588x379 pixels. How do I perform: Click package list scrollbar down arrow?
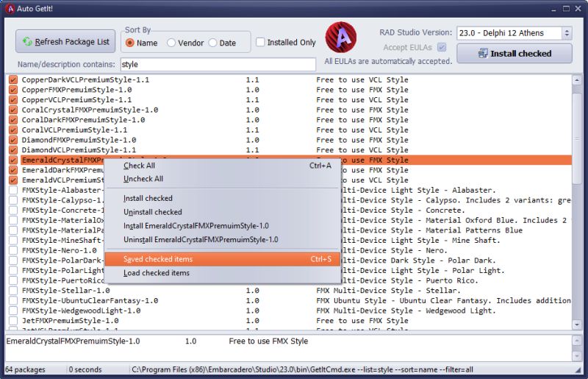pos(577,325)
